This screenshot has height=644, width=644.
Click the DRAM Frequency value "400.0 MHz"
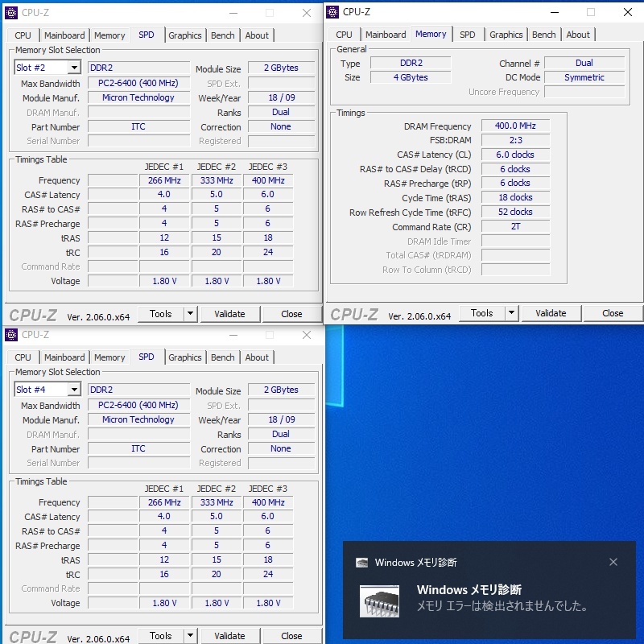tap(515, 126)
